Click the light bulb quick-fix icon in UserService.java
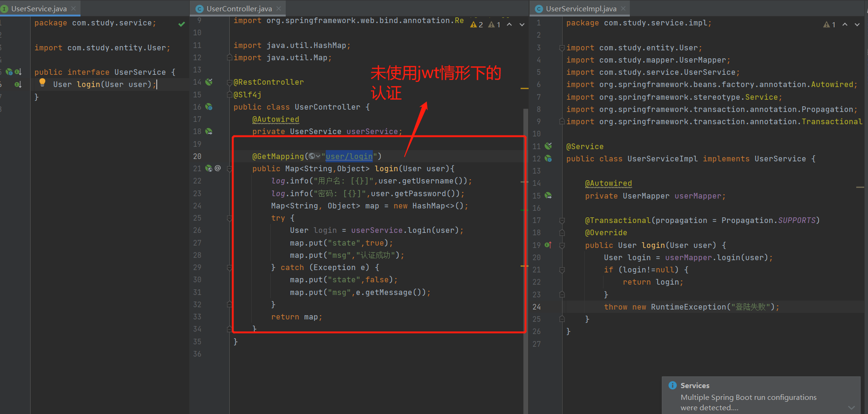The height and width of the screenshot is (414, 868). pos(42,82)
